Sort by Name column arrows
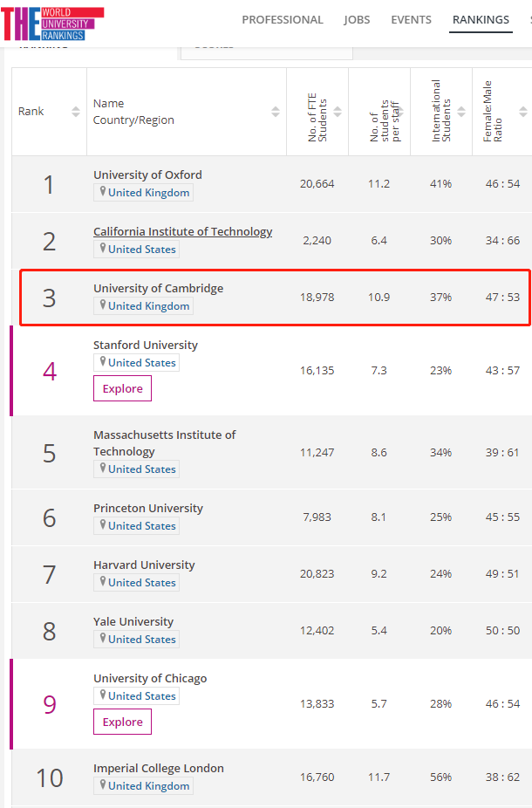 pos(276,112)
